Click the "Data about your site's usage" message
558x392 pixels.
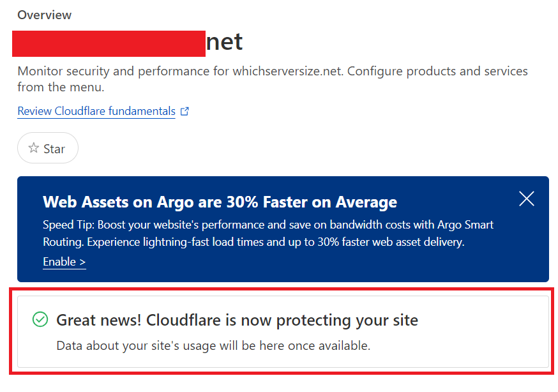213,346
